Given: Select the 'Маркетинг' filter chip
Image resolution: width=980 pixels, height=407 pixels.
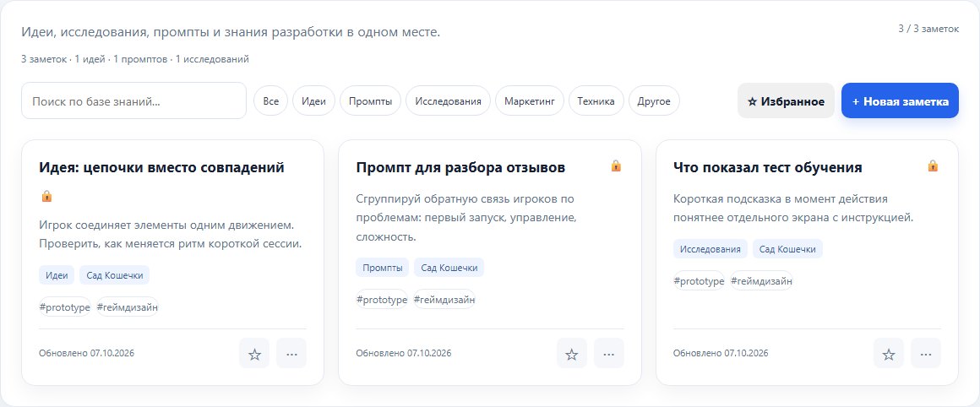Looking at the screenshot, I should [x=530, y=101].
